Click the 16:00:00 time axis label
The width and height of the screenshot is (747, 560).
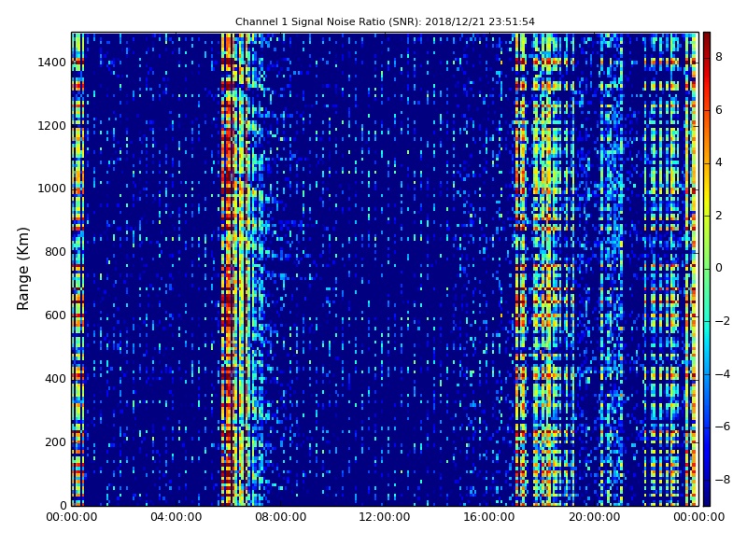489,517
